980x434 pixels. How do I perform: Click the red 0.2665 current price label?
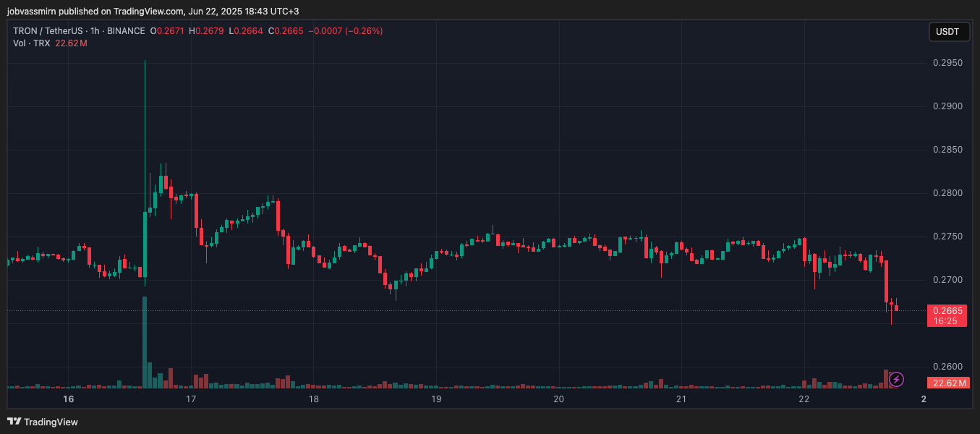947,310
